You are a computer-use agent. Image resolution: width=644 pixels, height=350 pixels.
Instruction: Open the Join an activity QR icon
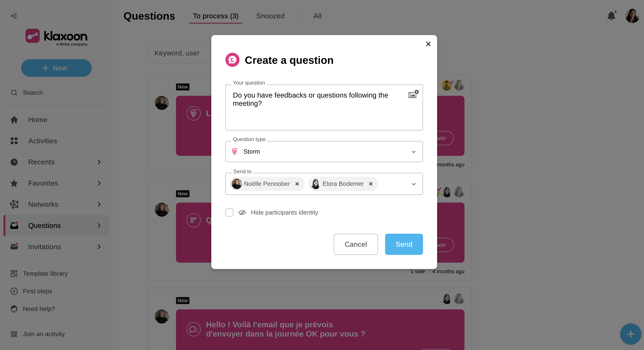click(14, 334)
